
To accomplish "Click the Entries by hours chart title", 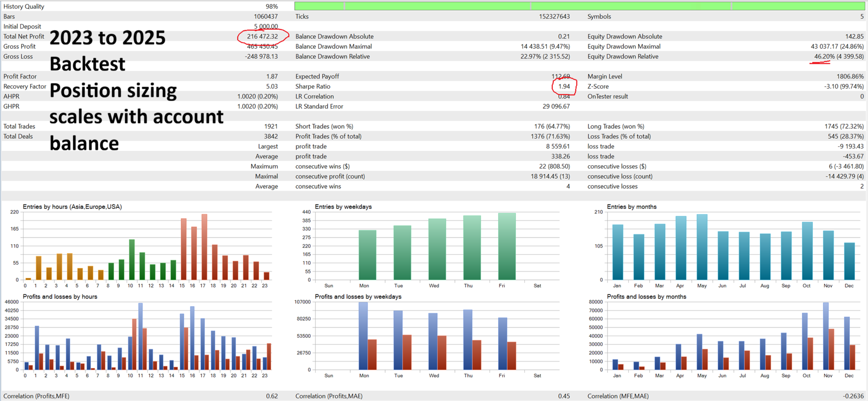I will 72,207.
